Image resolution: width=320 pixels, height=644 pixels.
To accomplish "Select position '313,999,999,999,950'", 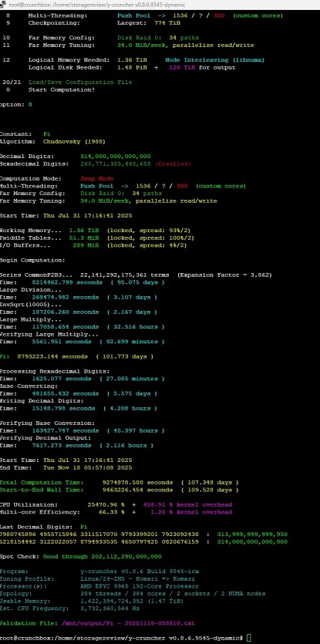I will tap(252, 534).
